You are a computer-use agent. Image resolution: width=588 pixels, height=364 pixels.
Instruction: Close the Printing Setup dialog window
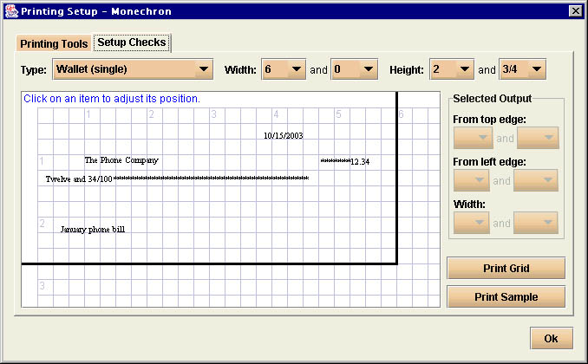tap(574, 10)
